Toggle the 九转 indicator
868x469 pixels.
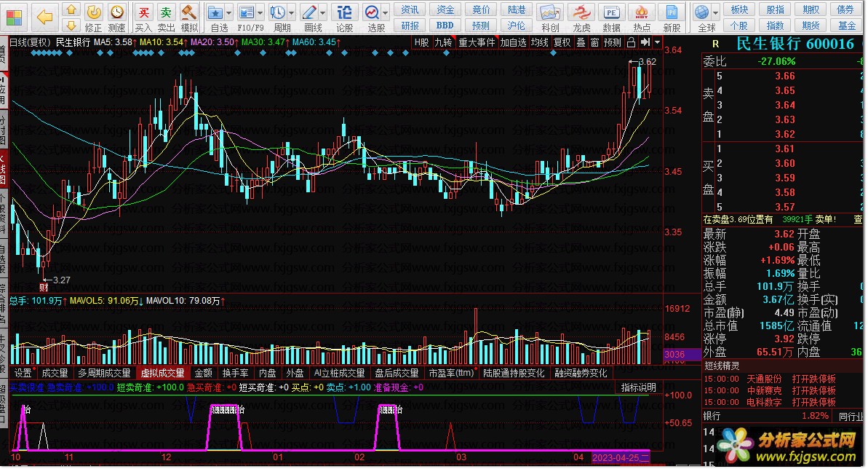click(x=443, y=42)
